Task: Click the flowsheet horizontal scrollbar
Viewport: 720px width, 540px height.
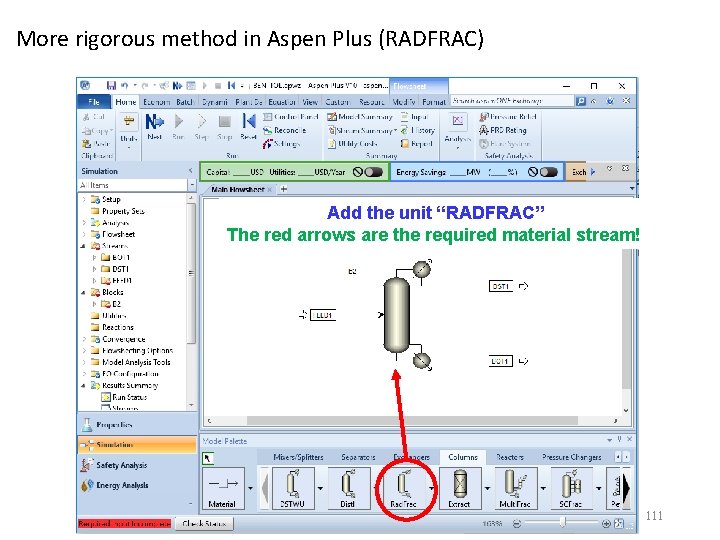Action: click(412, 421)
